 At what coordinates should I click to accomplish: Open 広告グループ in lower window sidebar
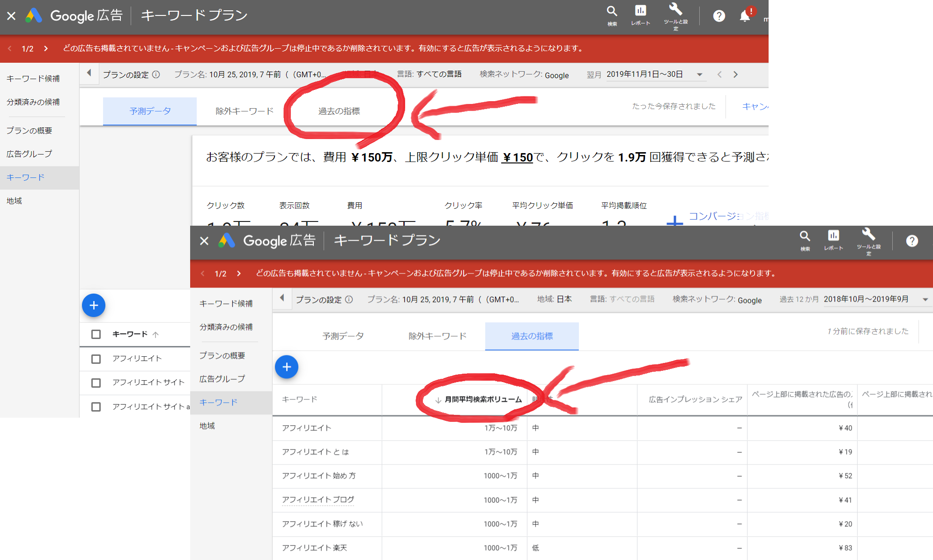[x=222, y=379]
